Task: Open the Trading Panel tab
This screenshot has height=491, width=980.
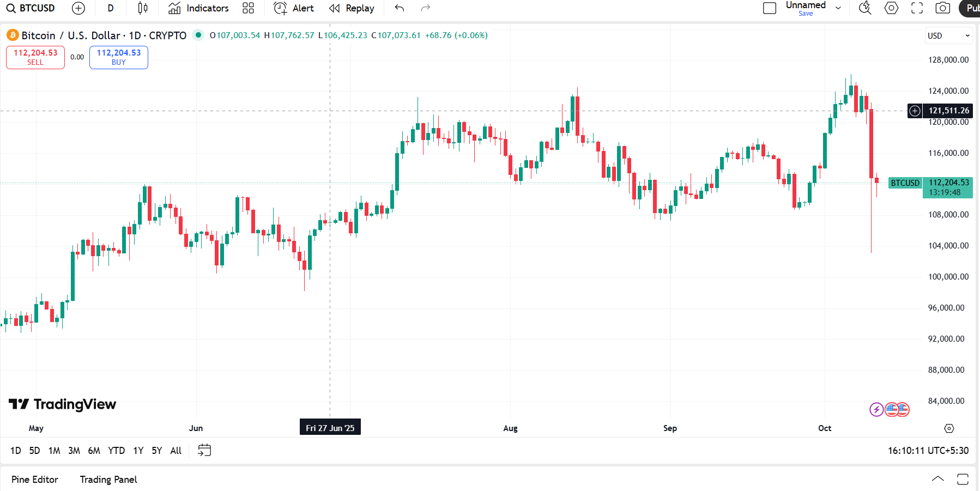Action: pyautogui.click(x=108, y=480)
